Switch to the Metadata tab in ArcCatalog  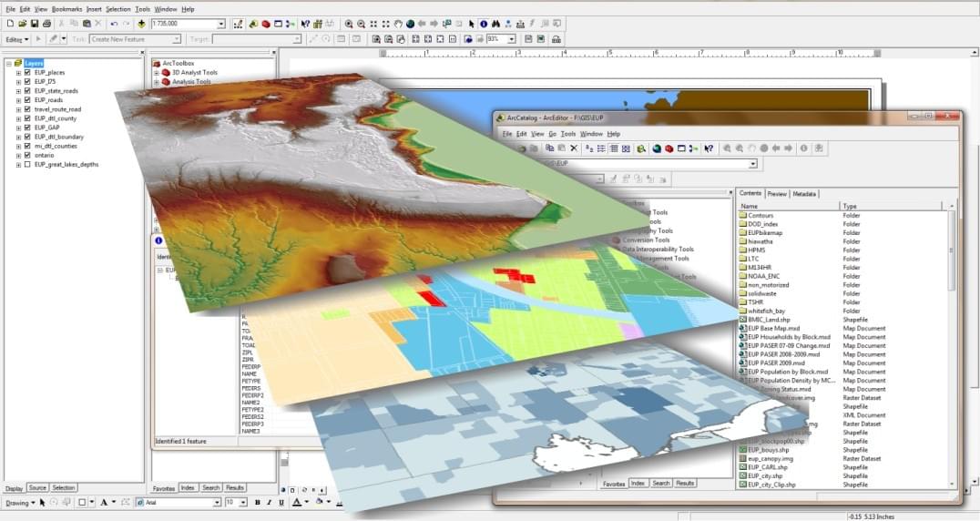(804, 193)
